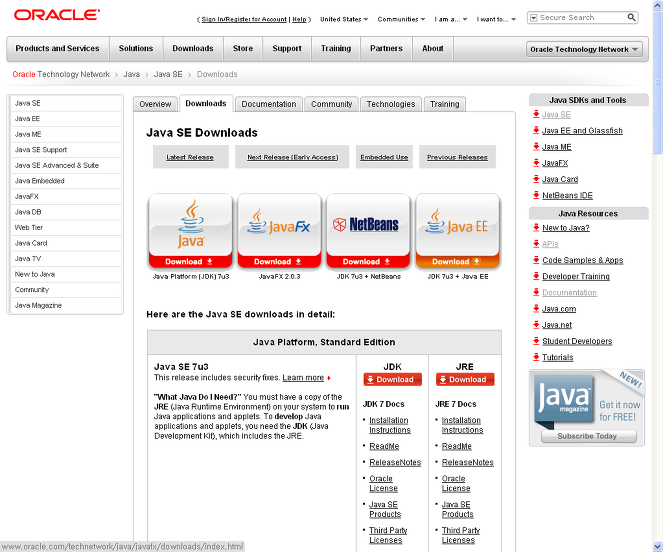Select Java EE in left sidebar

pyautogui.click(x=66, y=119)
